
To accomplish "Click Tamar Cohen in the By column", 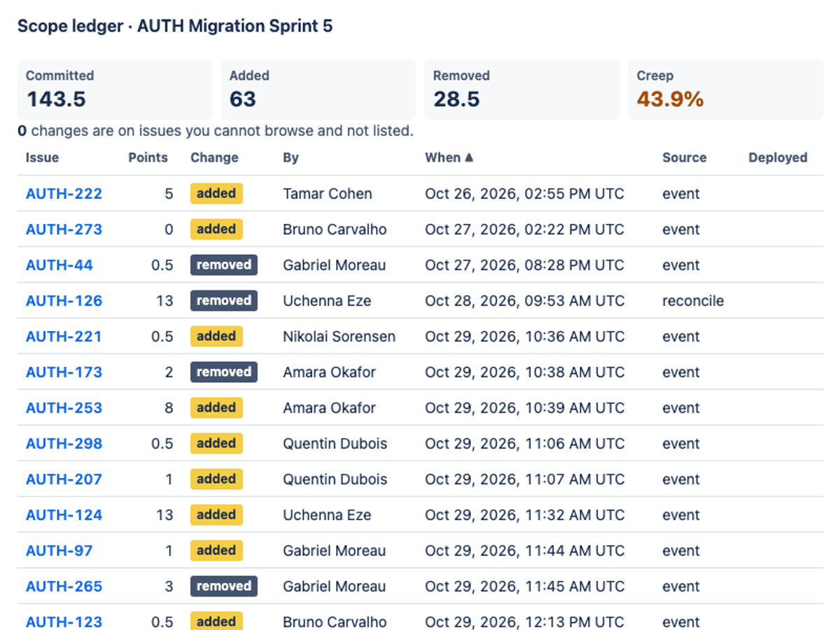I will [328, 194].
